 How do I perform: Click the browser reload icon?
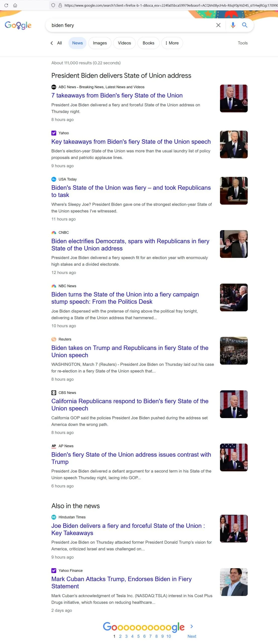click(6, 5)
